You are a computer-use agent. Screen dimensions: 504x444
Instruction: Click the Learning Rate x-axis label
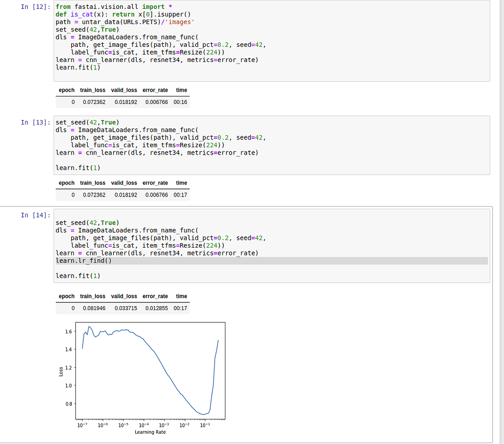coord(150,432)
